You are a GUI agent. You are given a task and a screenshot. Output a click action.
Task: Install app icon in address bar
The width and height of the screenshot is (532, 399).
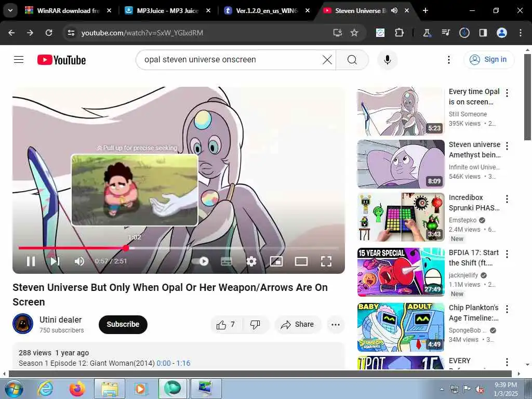[x=337, y=33]
